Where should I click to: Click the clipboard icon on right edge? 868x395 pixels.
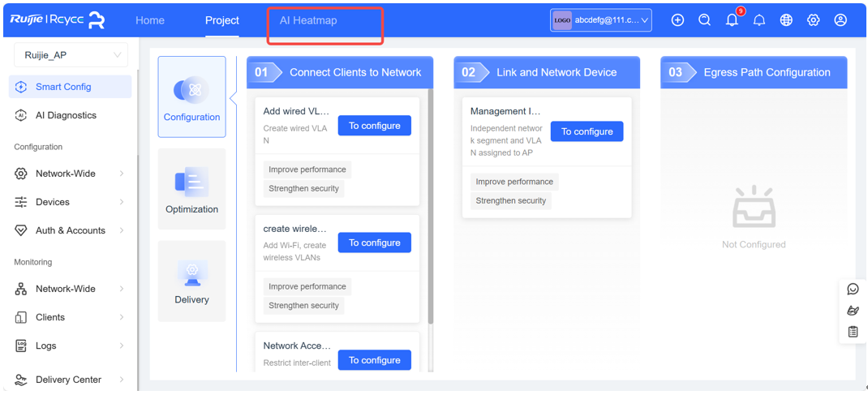(x=853, y=332)
